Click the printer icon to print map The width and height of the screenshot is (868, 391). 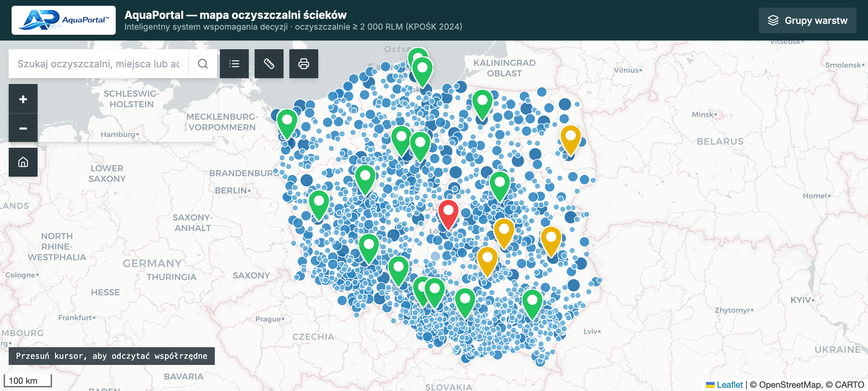point(304,64)
